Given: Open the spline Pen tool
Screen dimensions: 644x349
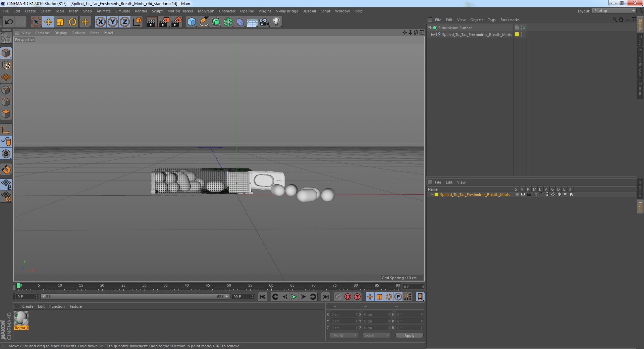Looking at the screenshot, I should (x=204, y=22).
